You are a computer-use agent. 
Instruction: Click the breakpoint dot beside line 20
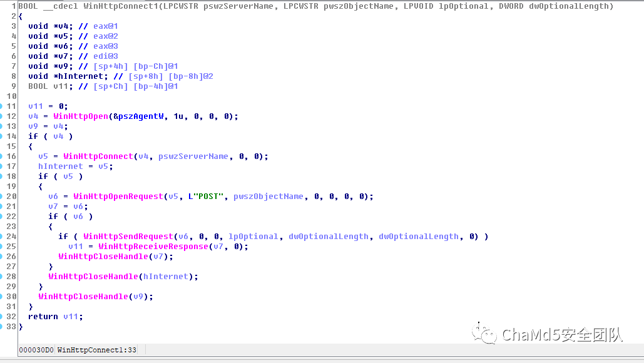[x=1, y=197]
